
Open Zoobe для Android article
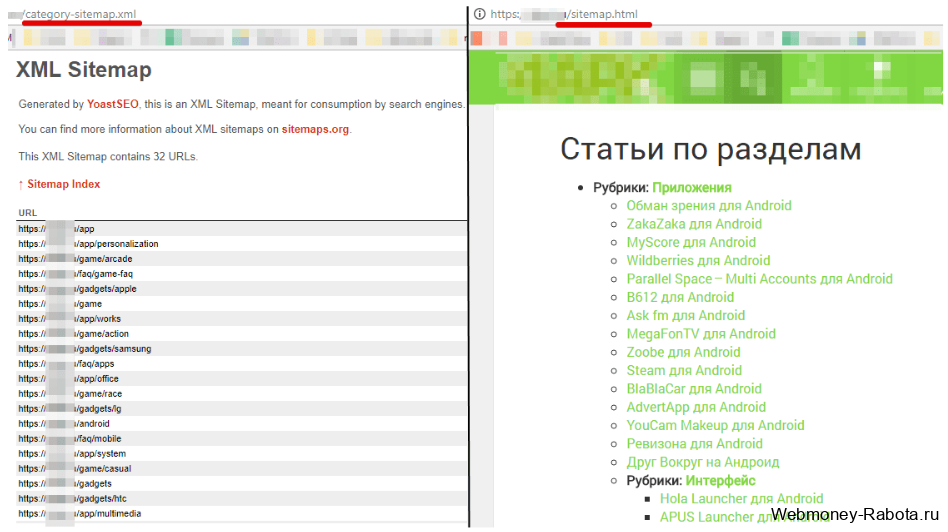click(683, 352)
